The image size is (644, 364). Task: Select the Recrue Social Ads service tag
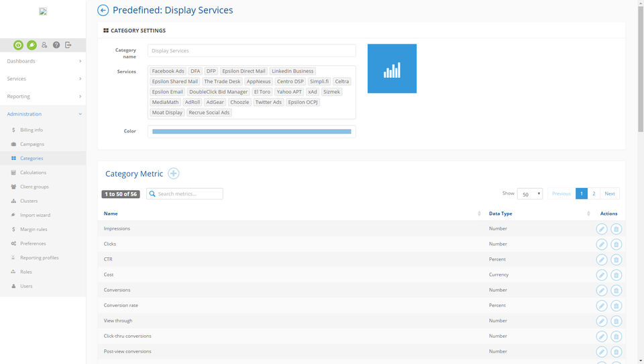209,113
